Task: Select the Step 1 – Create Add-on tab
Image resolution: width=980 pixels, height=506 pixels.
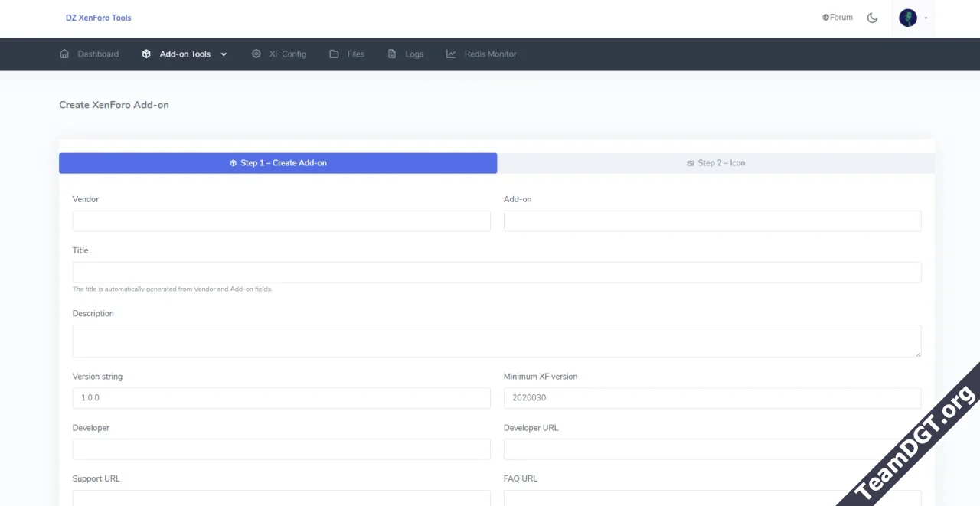Action: point(278,163)
